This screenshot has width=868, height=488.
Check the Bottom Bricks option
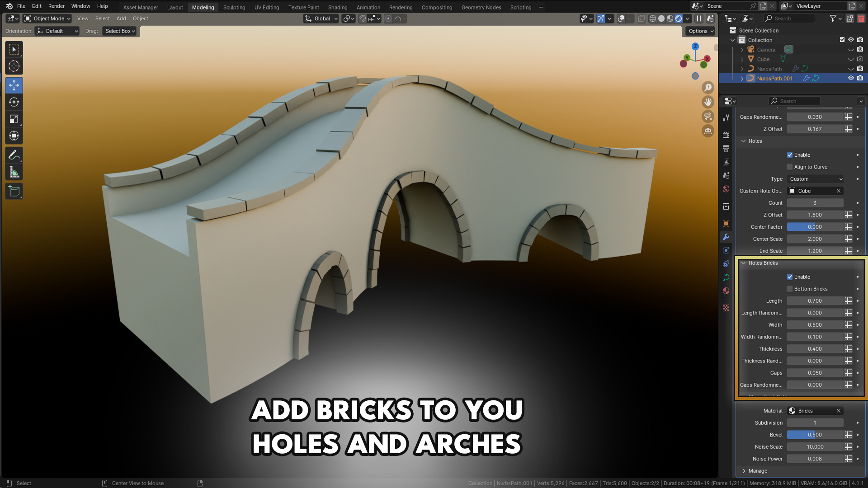point(790,289)
